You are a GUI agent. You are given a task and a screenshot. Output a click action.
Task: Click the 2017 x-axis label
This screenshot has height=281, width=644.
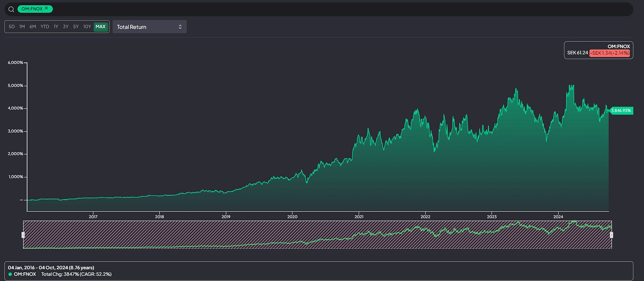tap(93, 216)
